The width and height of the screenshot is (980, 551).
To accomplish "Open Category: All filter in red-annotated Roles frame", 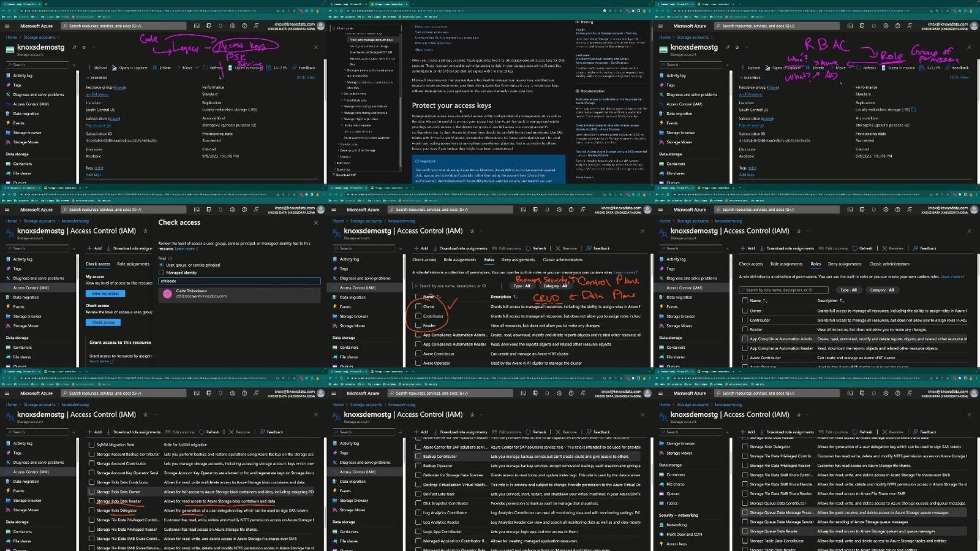I will tap(556, 286).
